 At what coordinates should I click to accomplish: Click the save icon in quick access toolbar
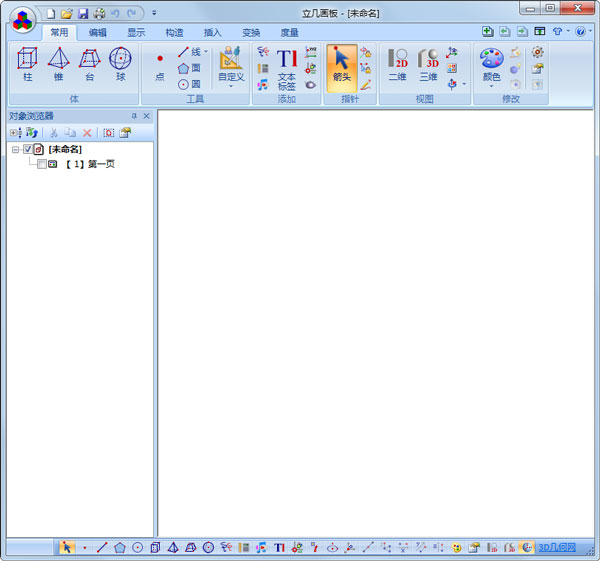click(83, 14)
